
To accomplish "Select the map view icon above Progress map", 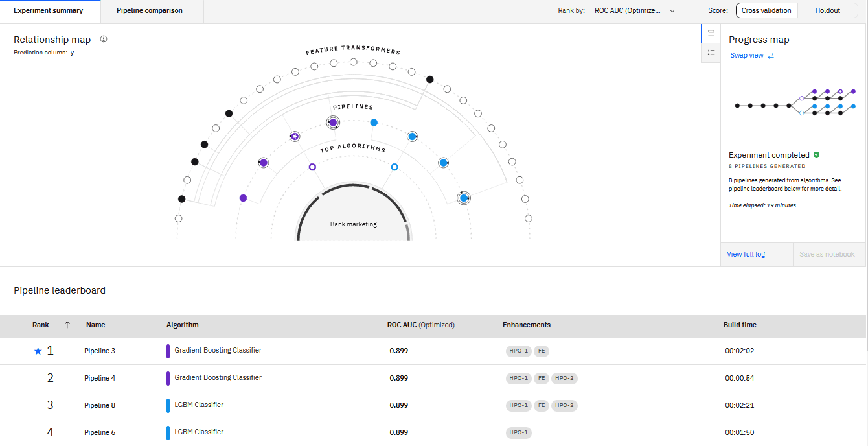I will click(x=711, y=33).
